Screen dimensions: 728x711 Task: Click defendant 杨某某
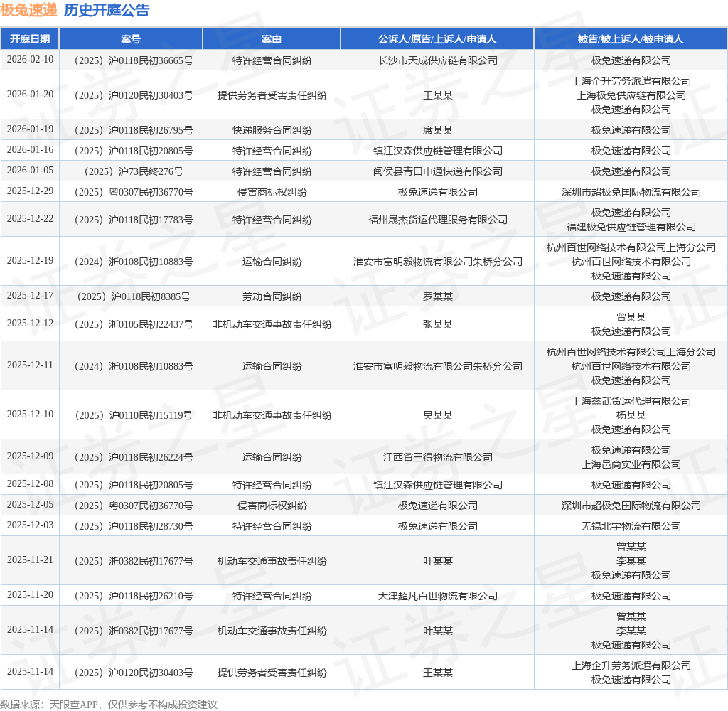pos(631,415)
